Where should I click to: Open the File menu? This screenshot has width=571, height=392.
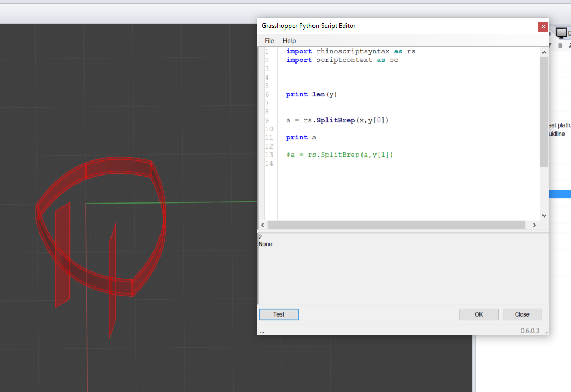pyautogui.click(x=269, y=40)
